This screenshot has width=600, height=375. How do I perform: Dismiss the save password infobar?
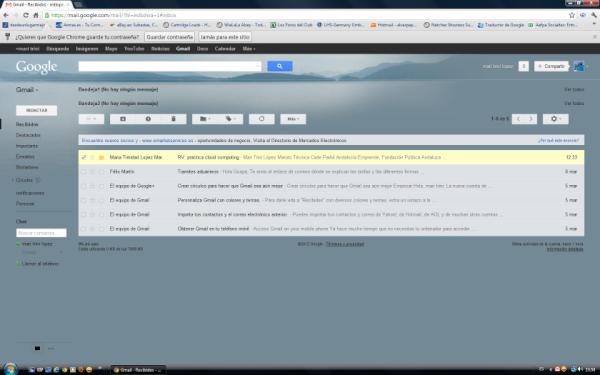(595, 37)
